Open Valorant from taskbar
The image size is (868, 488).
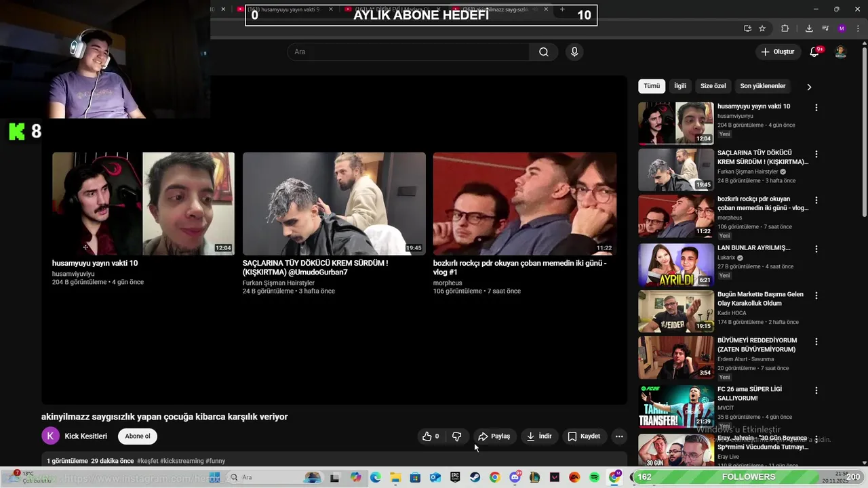(x=555, y=477)
